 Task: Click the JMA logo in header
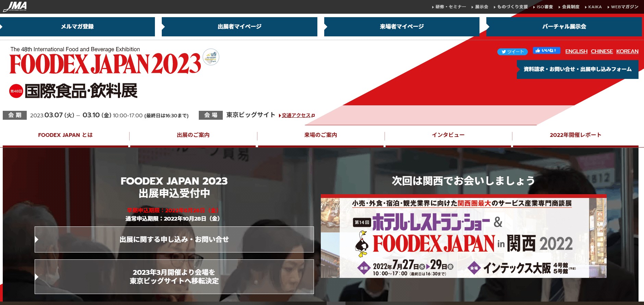[15, 7]
